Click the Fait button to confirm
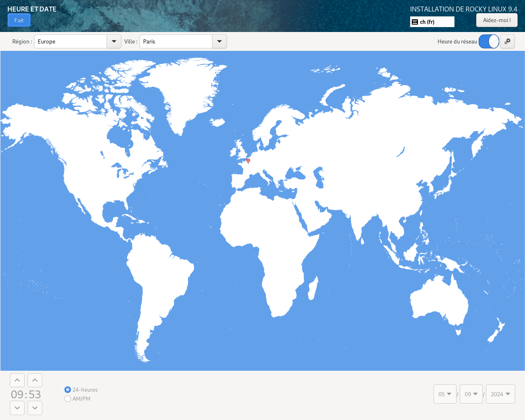The width and height of the screenshot is (525, 420). 19,20
